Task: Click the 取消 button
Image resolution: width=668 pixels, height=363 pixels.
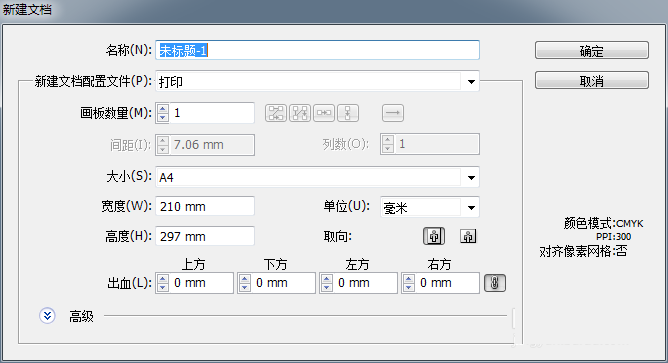Action: [592, 80]
